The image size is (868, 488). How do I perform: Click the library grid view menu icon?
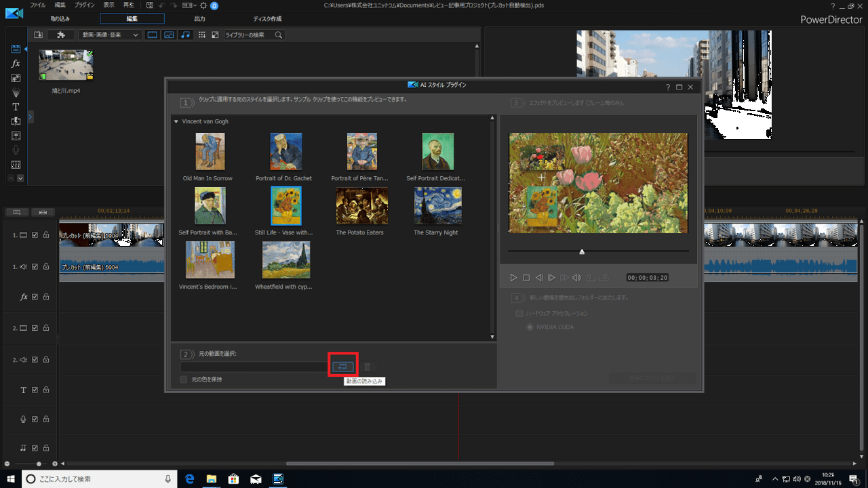click(202, 35)
